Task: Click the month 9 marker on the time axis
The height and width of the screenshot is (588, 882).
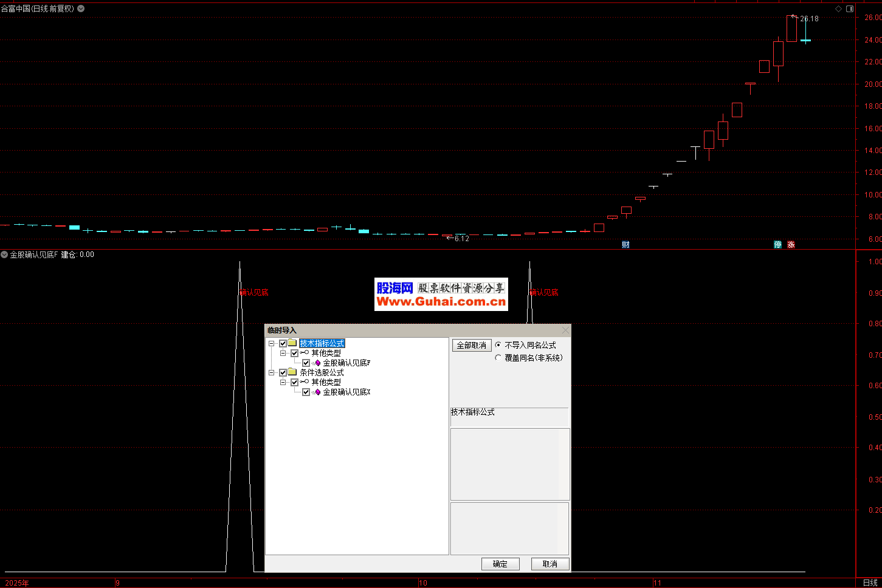Action: pyautogui.click(x=118, y=583)
